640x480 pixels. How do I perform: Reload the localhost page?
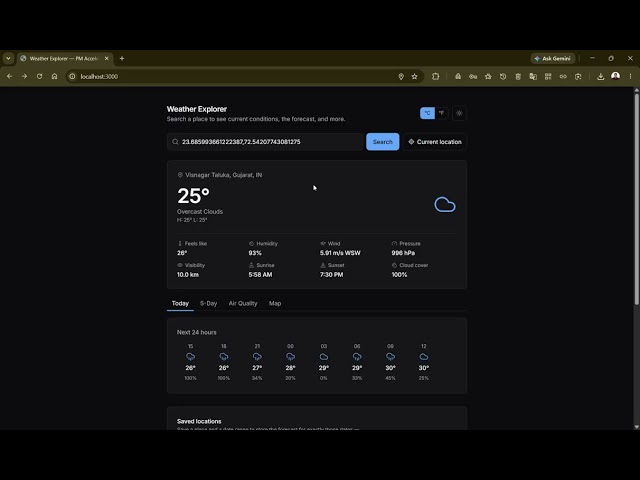pos(39,76)
